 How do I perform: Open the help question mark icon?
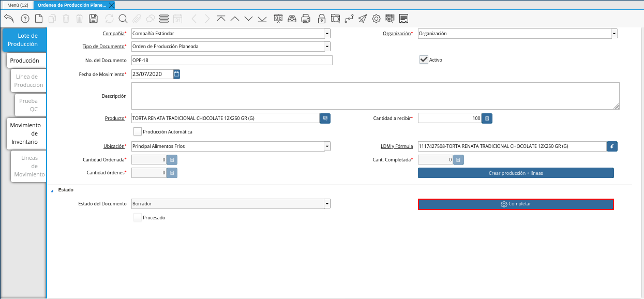coord(25,19)
